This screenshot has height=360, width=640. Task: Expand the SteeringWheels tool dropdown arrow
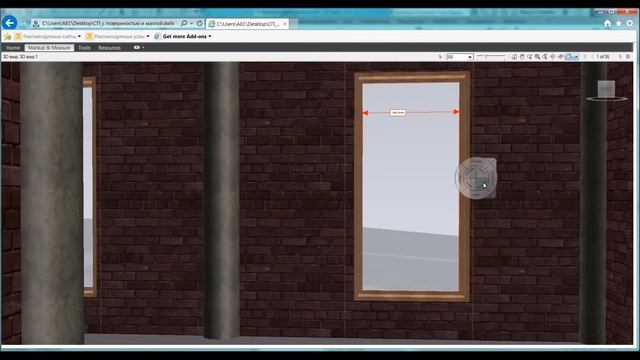(576, 57)
